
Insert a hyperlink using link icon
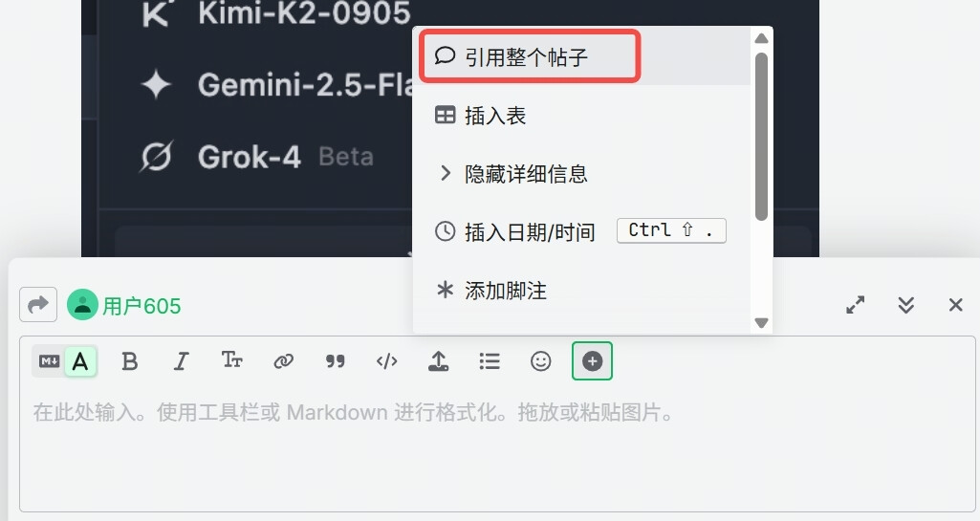coord(283,361)
